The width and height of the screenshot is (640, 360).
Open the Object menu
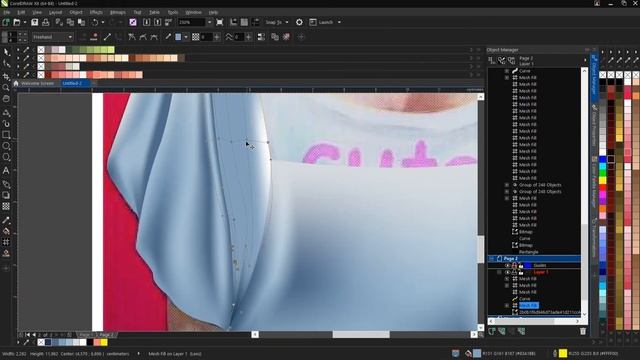[76, 12]
